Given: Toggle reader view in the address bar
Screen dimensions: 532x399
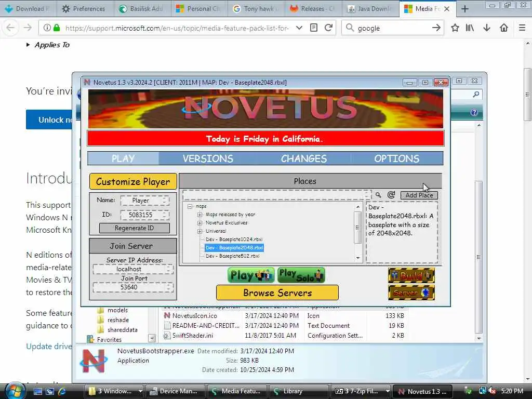Looking at the screenshot, I should coord(314,28).
